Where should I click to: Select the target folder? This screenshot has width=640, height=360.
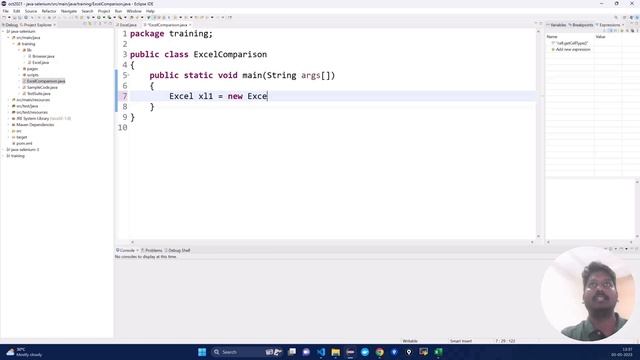(22, 137)
